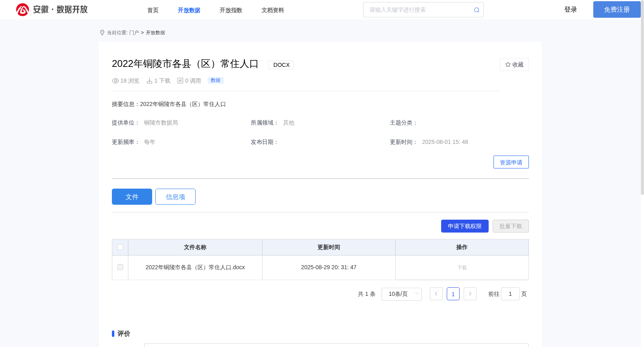Click the 每年 update frequency value
The height and width of the screenshot is (347, 644).
click(150, 142)
